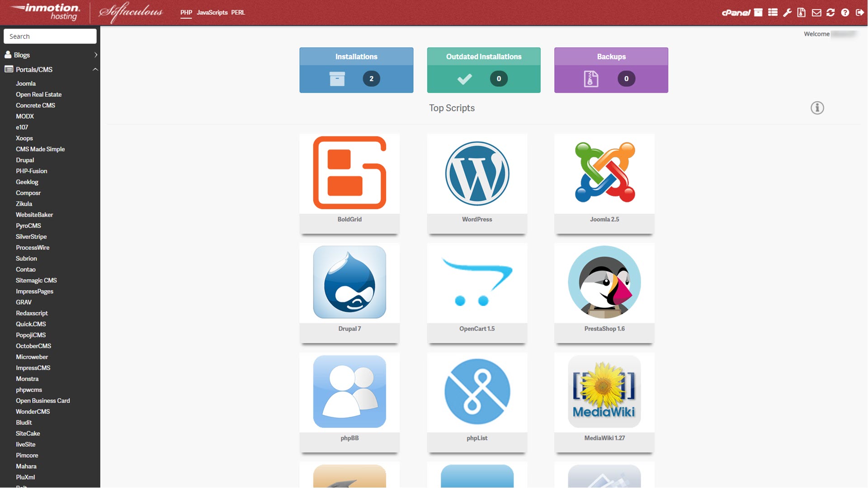This screenshot has height=488, width=868.
Task: Open task list icon in header
Action: point(773,13)
